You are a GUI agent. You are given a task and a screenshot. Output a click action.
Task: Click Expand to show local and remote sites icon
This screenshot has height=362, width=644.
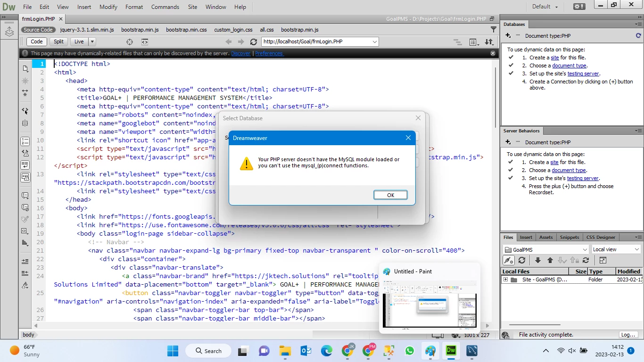click(x=603, y=260)
